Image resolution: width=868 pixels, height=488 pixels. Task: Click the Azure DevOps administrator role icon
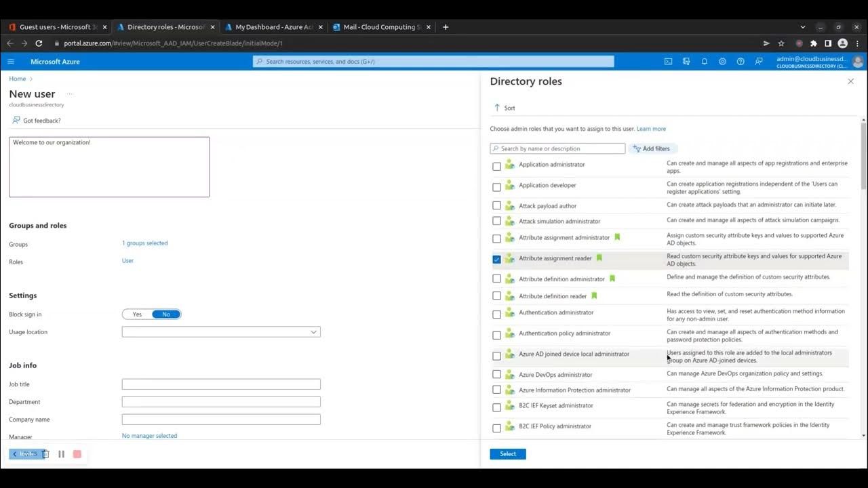(510, 374)
